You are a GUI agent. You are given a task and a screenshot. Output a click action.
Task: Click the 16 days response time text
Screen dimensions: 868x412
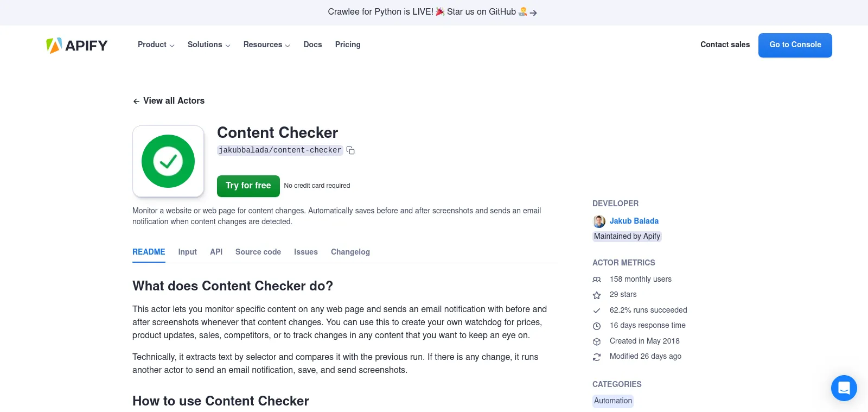[x=647, y=325]
